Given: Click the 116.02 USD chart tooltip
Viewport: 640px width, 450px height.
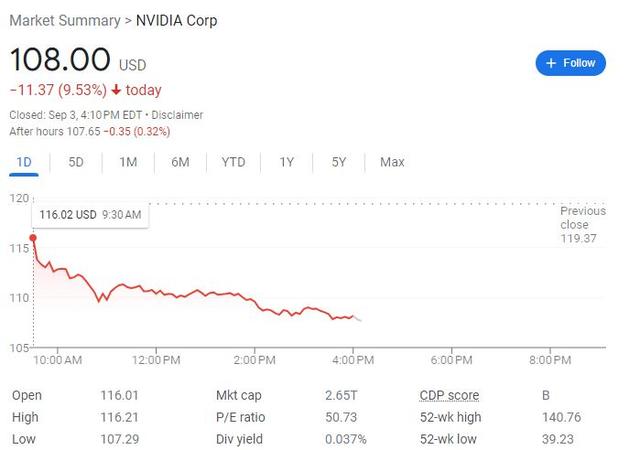Looking at the screenshot, I should 90,214.
